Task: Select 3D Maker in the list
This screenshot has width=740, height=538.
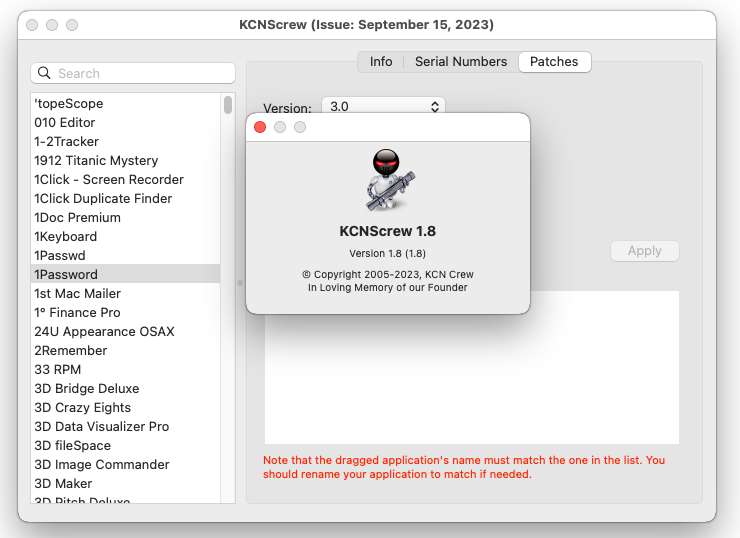Action: 126,483
